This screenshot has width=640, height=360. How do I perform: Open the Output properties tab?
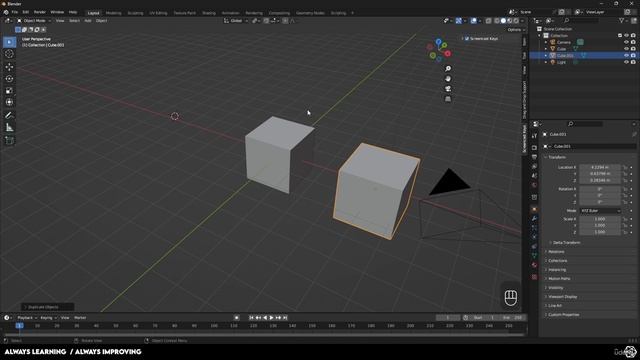click(534, 157)
